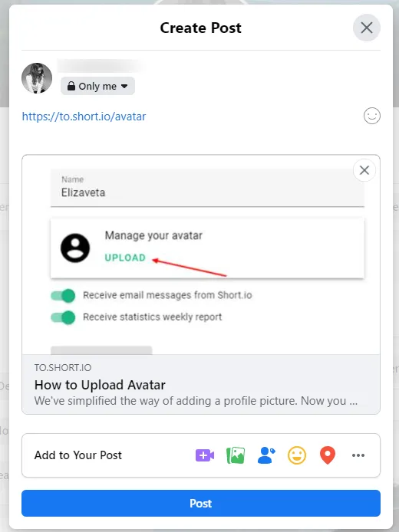This screenshot has width=399, height=532.
Task: Open the to.short.io/avatar link
Action: (x=84, y=117)
